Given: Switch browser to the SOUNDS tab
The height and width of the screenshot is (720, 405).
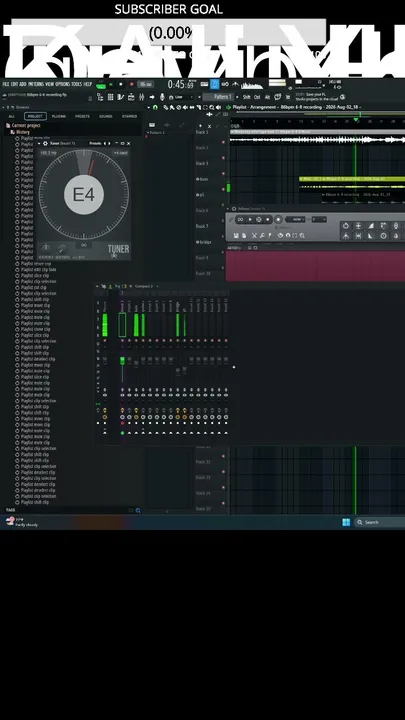Looking at the screenshot, I should [x=106, y=116].
